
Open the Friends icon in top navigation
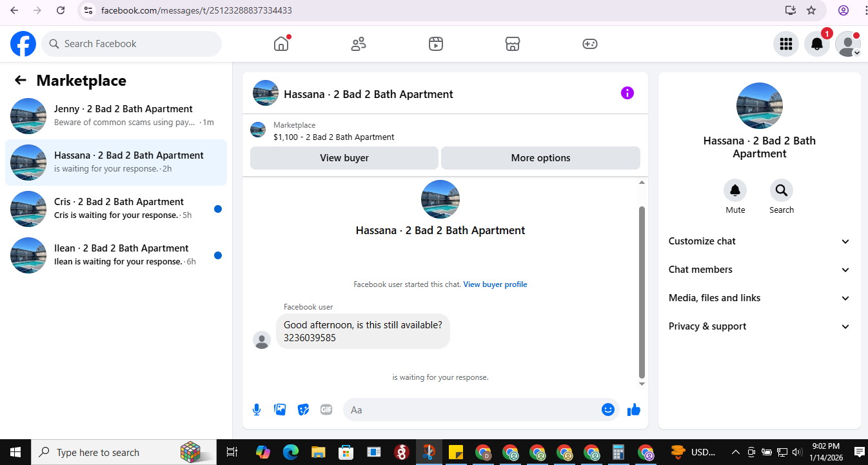click(x=359, y=44)
